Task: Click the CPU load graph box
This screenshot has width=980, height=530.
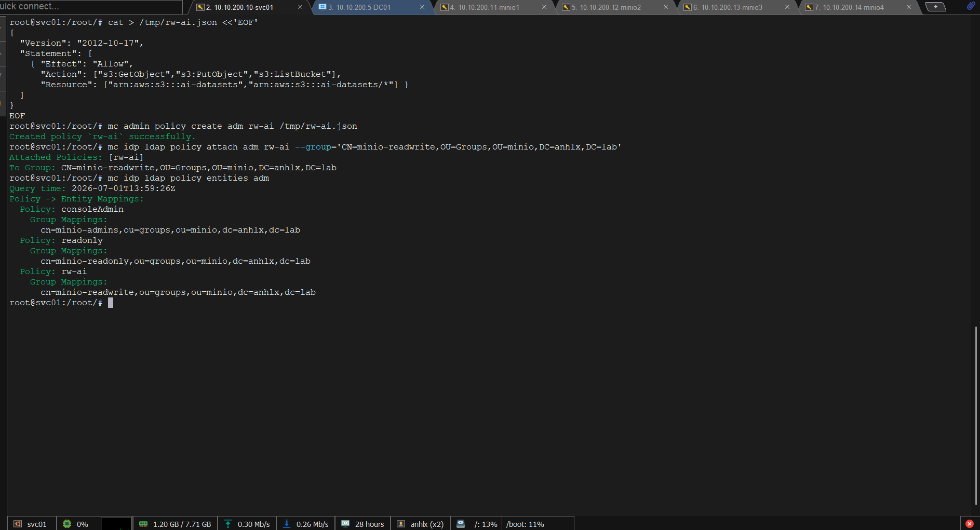Action: [x=116, y=523]
